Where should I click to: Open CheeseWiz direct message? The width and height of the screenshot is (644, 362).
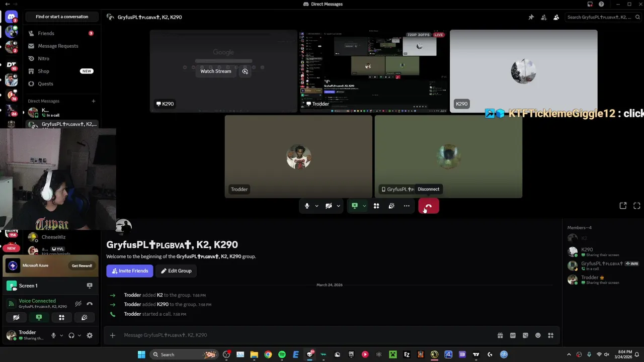pos(61,237)
